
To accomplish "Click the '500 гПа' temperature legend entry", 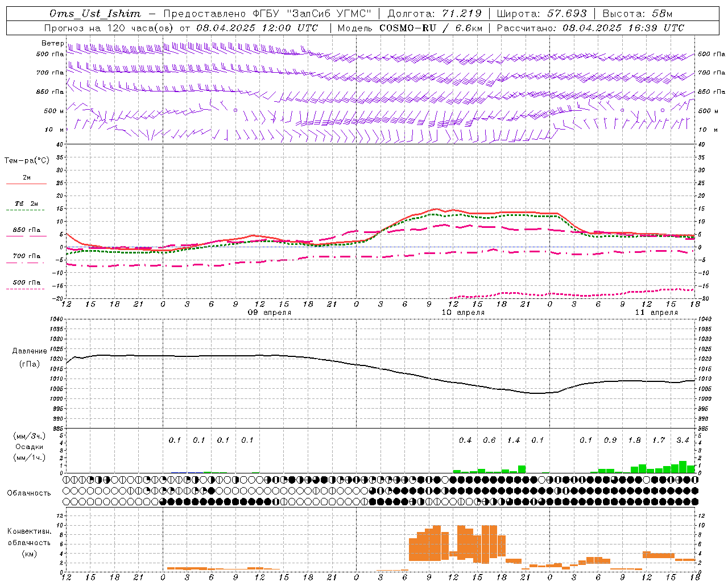I will [x=27, y=282].
